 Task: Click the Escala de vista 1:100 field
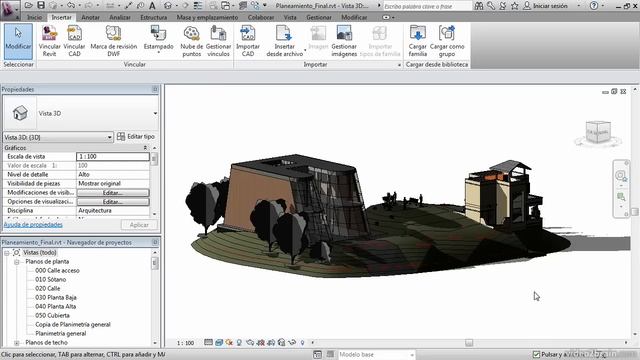pos(113,157)
